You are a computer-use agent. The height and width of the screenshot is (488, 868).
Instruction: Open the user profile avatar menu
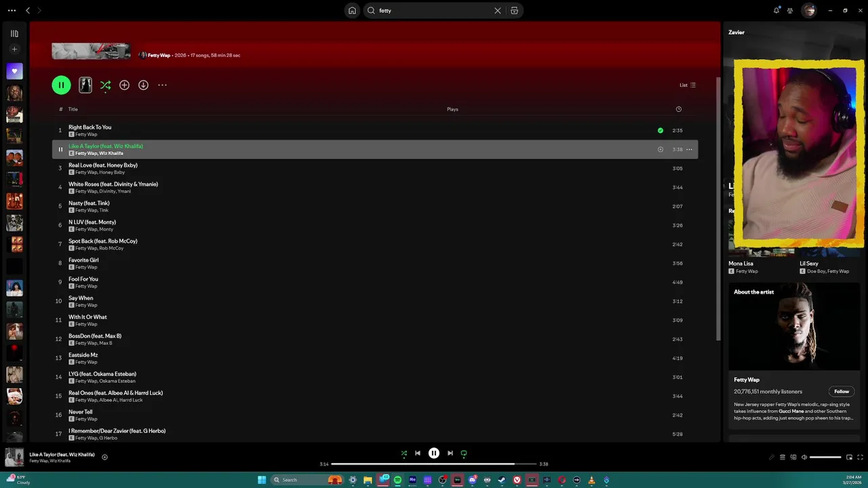809,10
